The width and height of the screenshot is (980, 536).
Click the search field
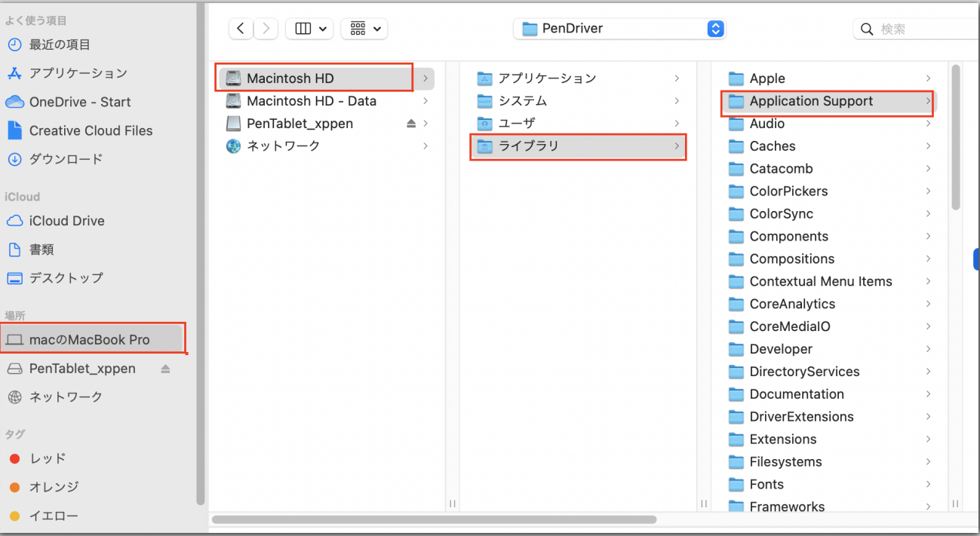pos(917,29)
